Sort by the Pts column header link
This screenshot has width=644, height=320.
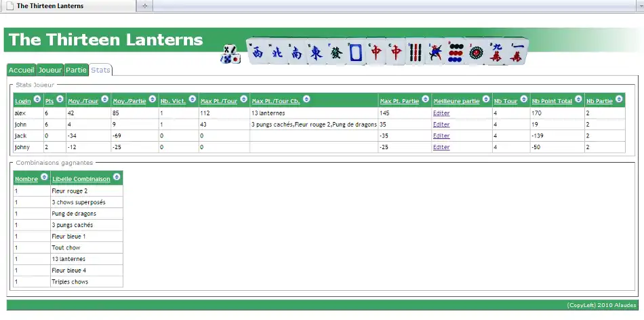49,101
